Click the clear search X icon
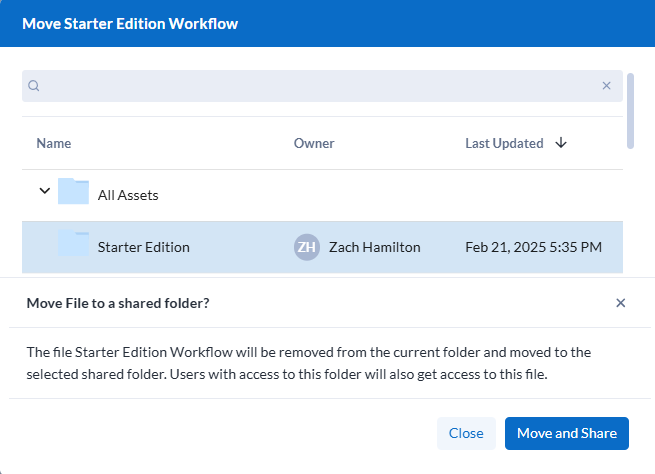The height and width of the screenshot is (474, 655). (606, 86)
